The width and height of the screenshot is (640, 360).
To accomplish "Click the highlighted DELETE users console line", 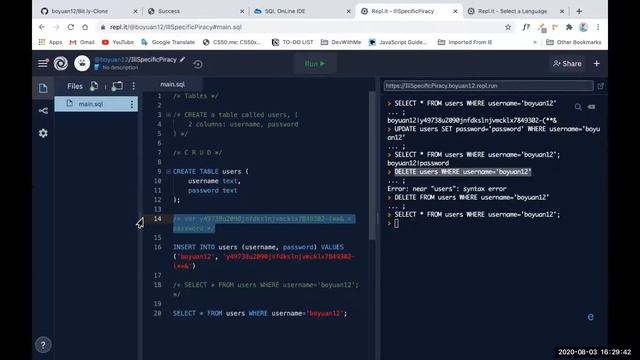I will 462,172.
